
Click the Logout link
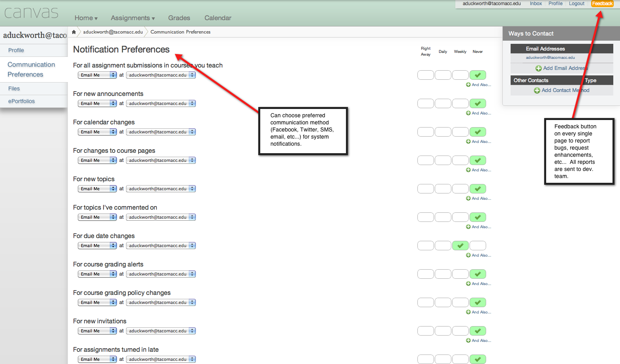(576, 4)
